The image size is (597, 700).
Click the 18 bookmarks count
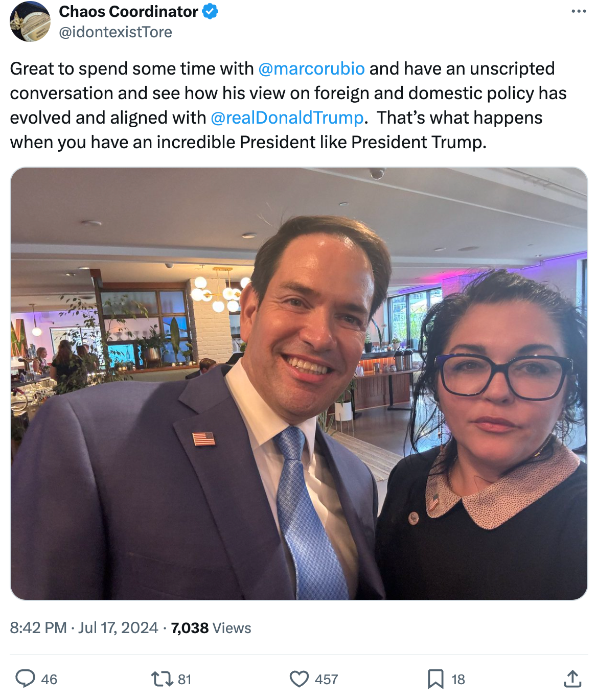[458, 679]
